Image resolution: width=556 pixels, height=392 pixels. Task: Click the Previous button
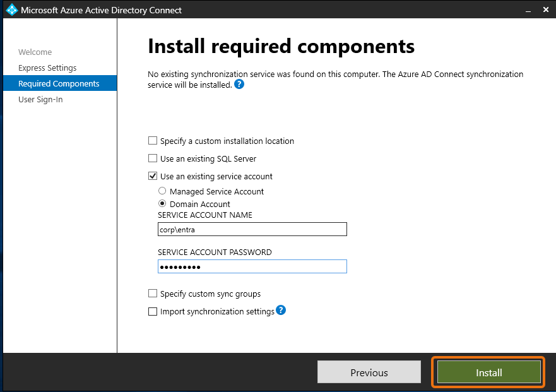(x=369, y=372)
